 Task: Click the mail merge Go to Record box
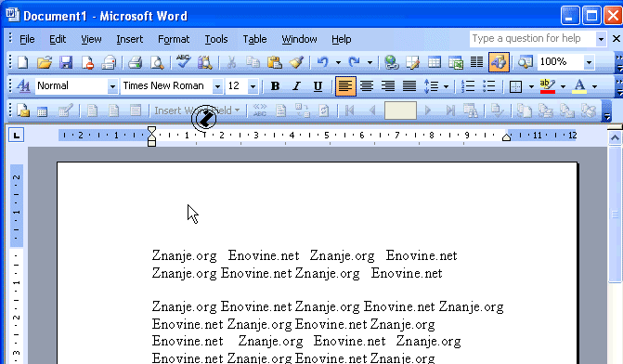(400, 110)
